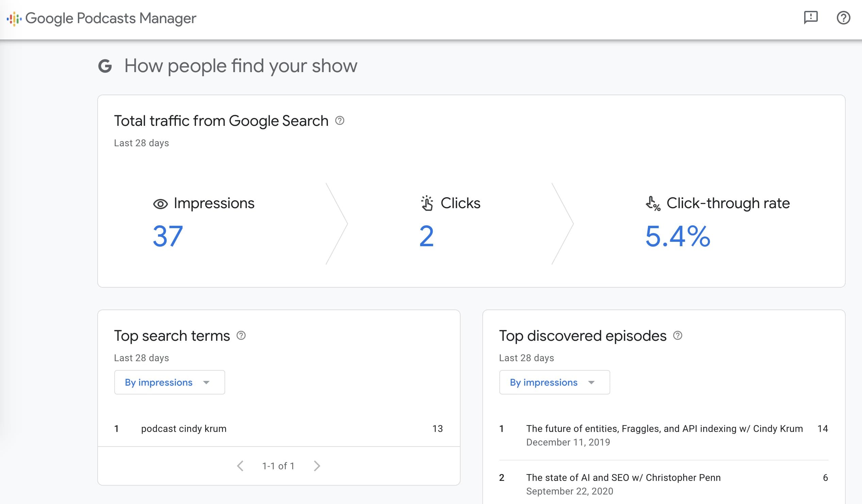The width and height of the screenshot is (862, 504).
Task: Expand the Top discovered episodes By impressions dropdown
Action: 552,382
